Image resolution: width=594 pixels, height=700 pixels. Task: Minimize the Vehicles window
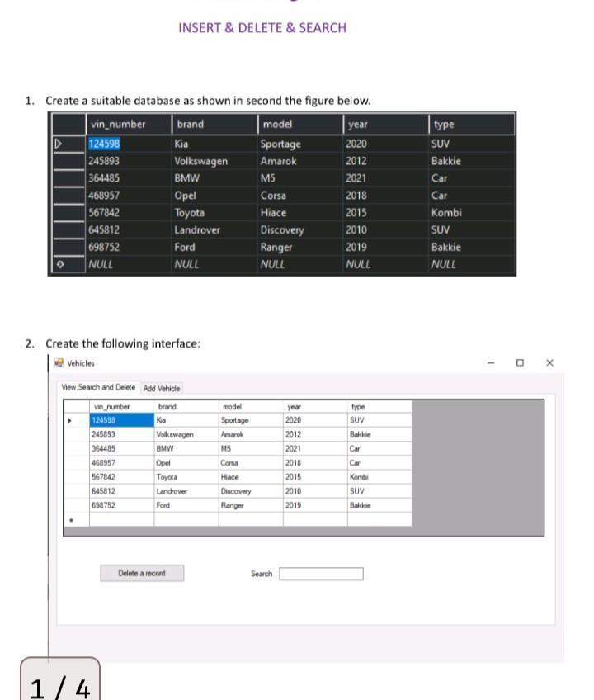[491, 363]
